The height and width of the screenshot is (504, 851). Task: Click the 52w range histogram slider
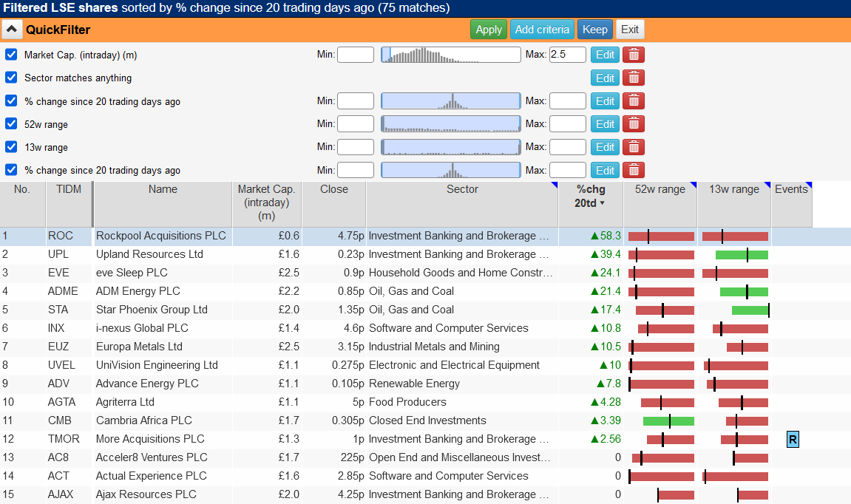[451, 124]
